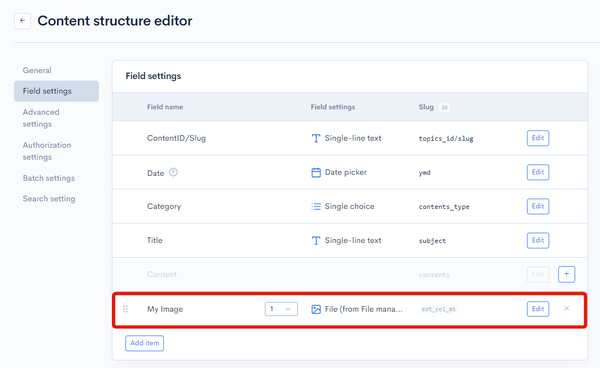Click the Field name column header

click(165, 107)
